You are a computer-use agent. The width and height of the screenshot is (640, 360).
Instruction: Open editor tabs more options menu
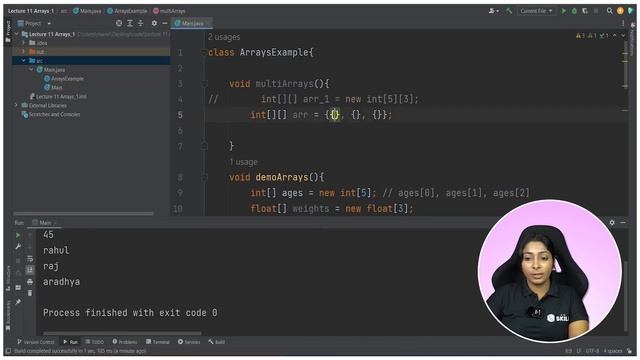pyautogui.click(x=623, y=23)
